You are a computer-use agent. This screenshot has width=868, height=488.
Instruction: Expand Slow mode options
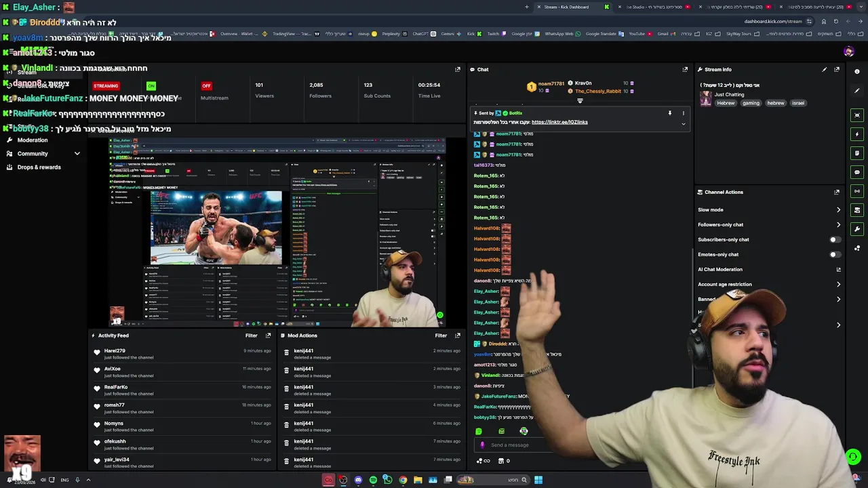pyautogui.click(x=838, y=210)
